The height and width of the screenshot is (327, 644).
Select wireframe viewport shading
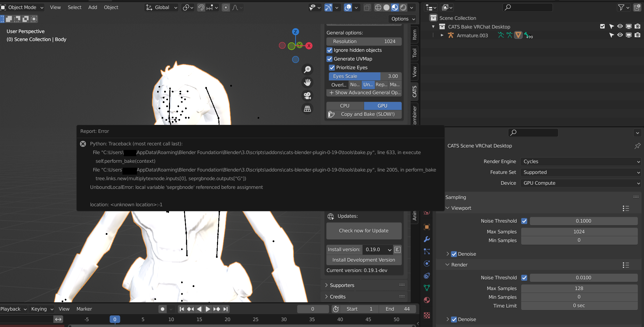pyautogui.click(x=378, y=7)
